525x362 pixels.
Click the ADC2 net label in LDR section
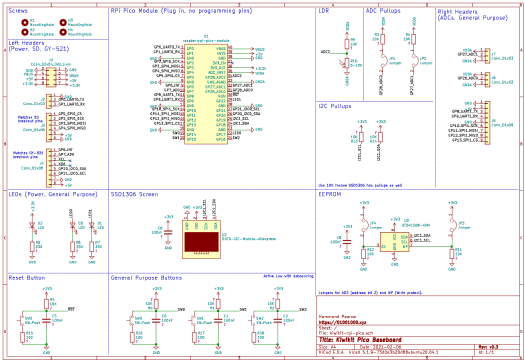coord(325,52)
